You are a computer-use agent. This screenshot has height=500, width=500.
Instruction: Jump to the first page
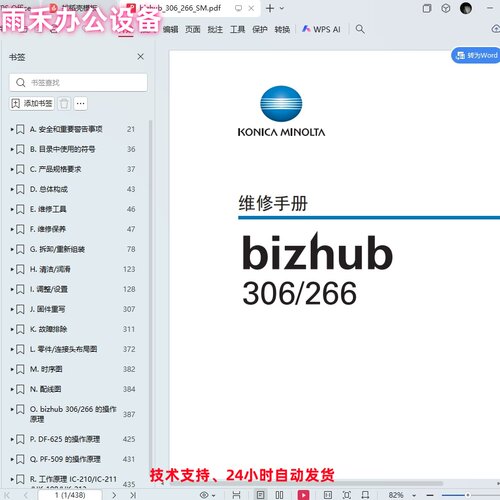coord(7,495)
